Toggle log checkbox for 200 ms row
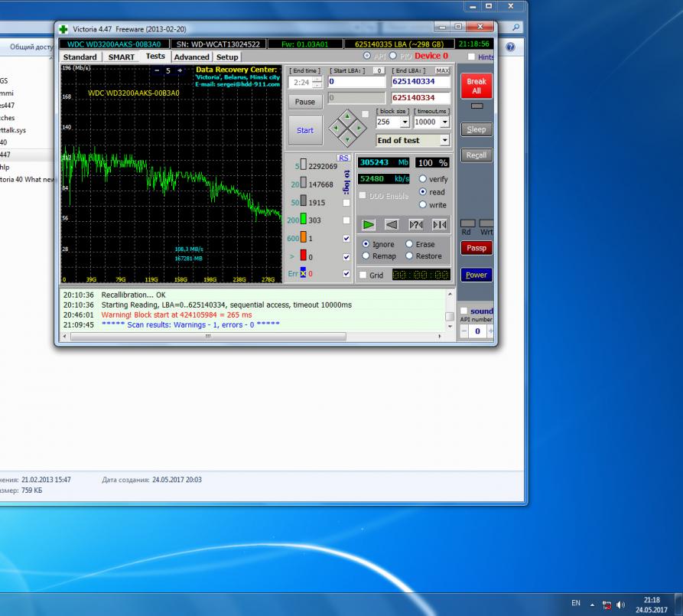Viewport: 683px width, 616px height. click(346, 220)
